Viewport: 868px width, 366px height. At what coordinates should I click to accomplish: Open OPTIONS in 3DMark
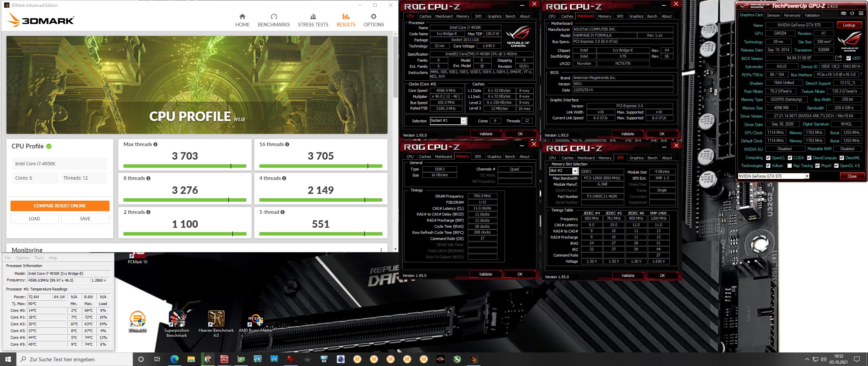374,20
